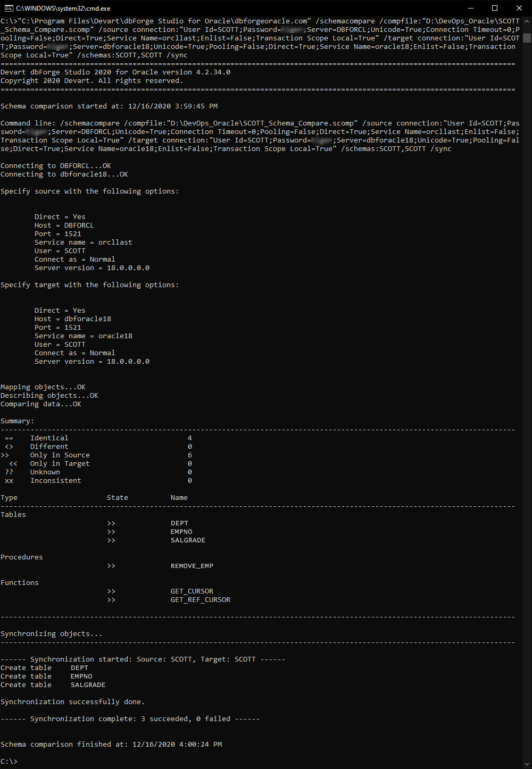The height and width of the screenshot is (769, 532).
Task: Click the GET_REF_CURSOR function name
Action: click(201, 599)
